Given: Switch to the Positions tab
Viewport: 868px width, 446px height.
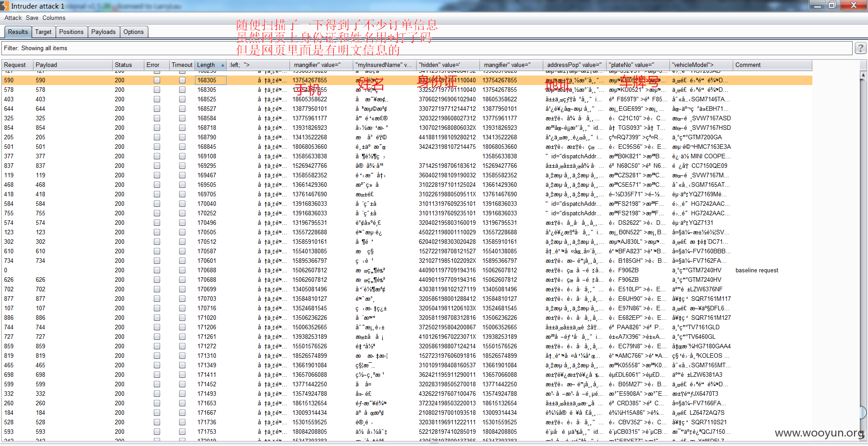Looking at the screenshot, I should pos(71,32).
